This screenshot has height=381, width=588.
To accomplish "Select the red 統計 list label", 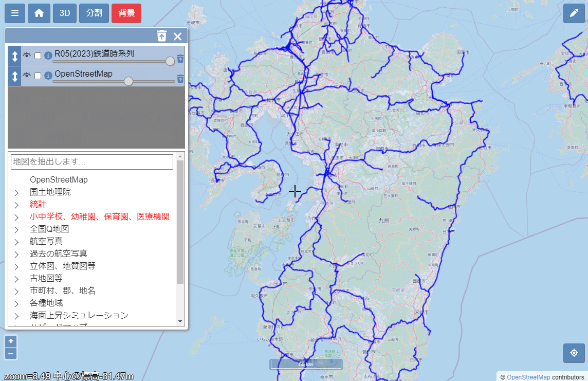I will [x=38, y=204].
